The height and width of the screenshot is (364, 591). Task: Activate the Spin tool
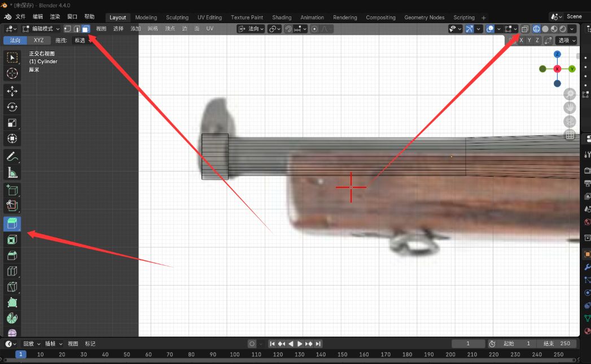tap(12, 319)
